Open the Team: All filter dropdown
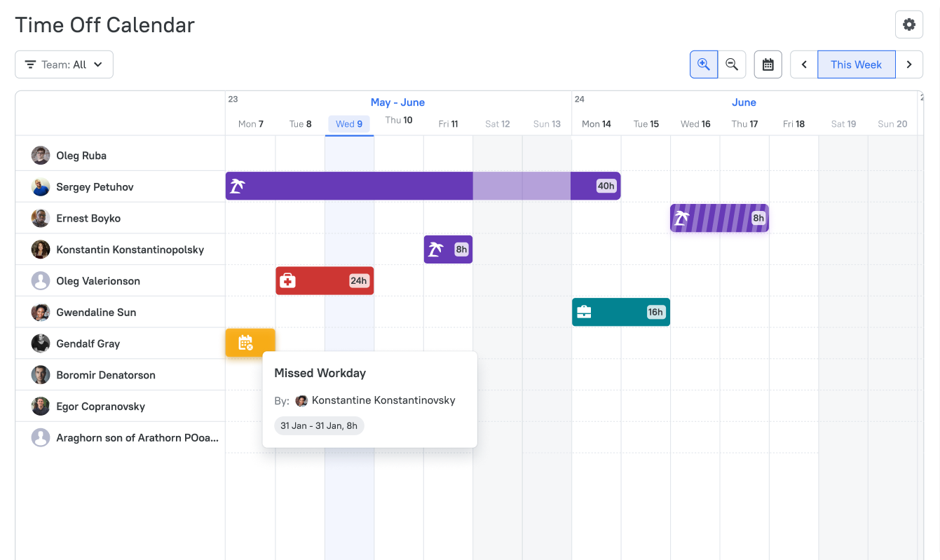The image size is (940, 560). tap(64, 64)
